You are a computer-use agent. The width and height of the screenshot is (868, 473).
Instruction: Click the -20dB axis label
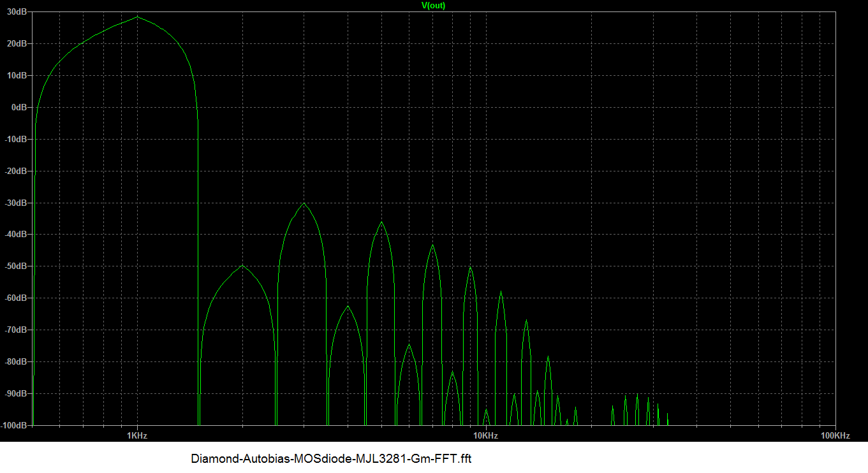(17, 171)
